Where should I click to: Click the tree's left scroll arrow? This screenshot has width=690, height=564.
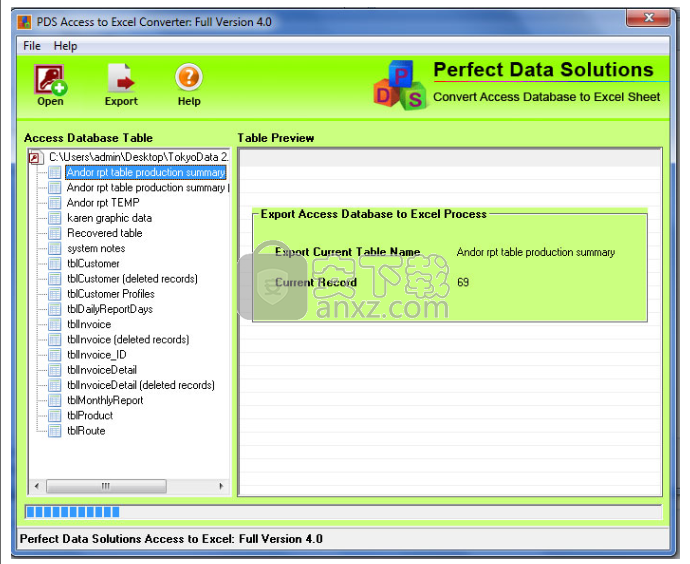pyautogui.click(x=37, y=486)
